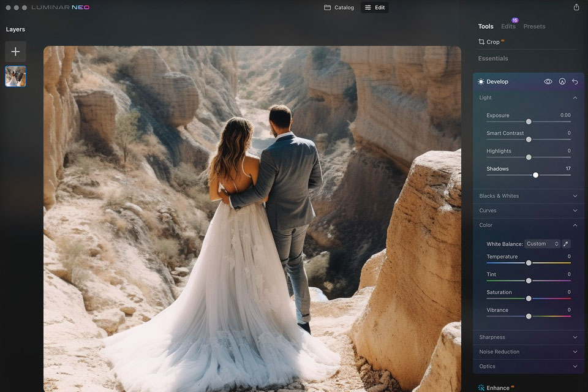Click the Essentials category heading
The width and height of the screenshot is (588, 392).
click(493, 59)
